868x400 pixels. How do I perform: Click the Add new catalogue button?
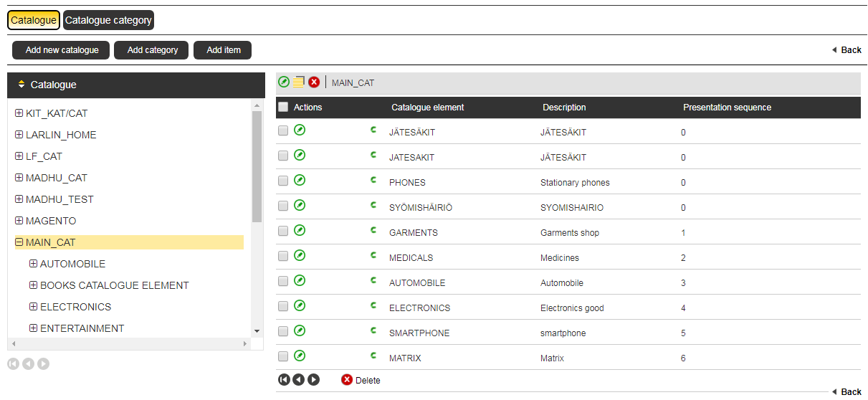click(x=62, y=50)
